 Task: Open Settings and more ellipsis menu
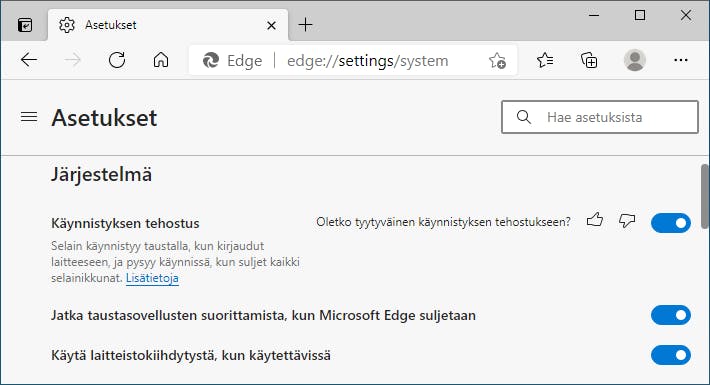point(681,60)
